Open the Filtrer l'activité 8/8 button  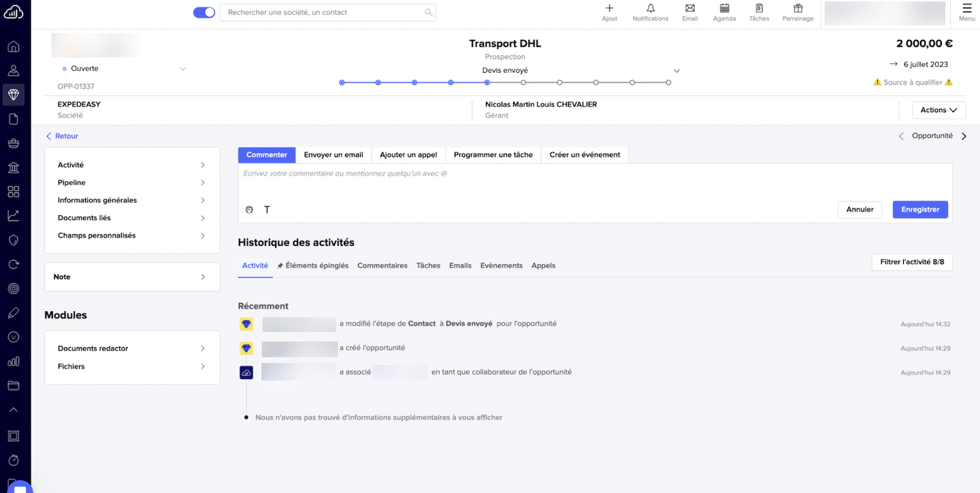coord(911,262)
